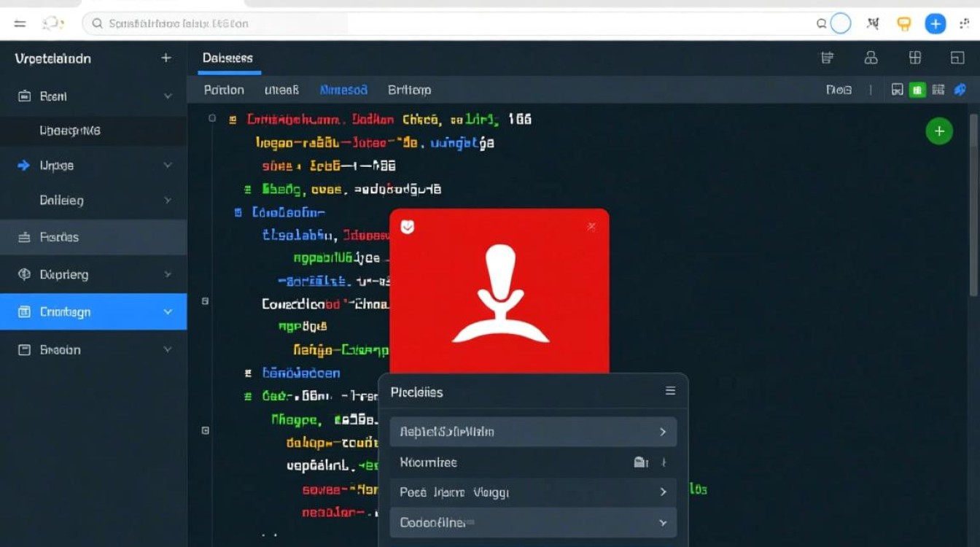Click the editor vertical scrollbar

(973, 204)
